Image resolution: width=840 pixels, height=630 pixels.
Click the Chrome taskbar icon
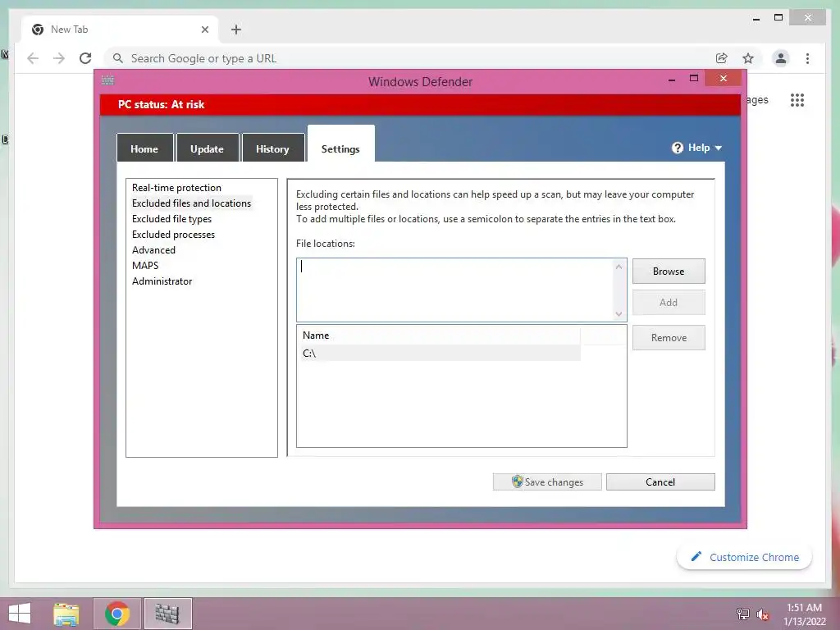tap(117, 614)
